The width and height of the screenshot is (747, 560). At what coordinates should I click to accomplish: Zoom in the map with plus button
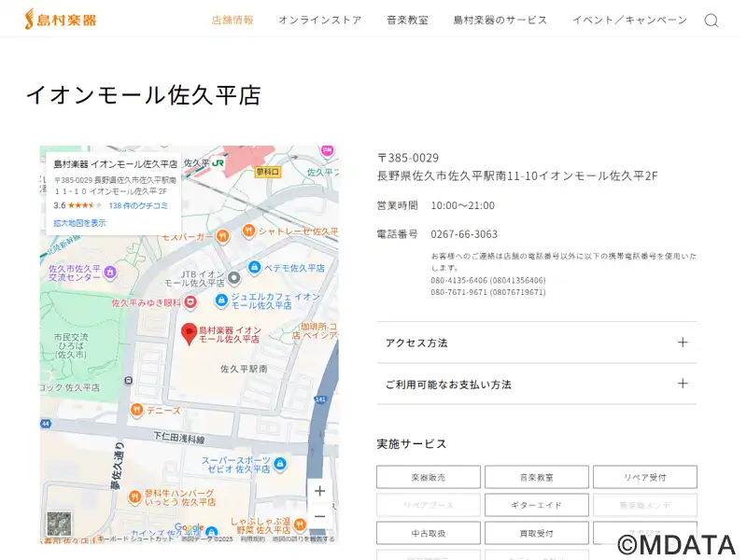click(319, 491)
